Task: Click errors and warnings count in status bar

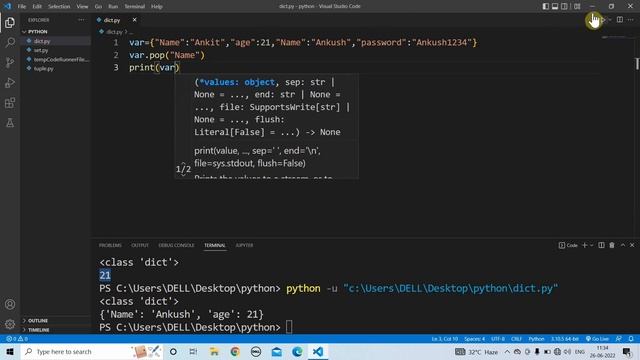Action: click(x=17, y=339)
